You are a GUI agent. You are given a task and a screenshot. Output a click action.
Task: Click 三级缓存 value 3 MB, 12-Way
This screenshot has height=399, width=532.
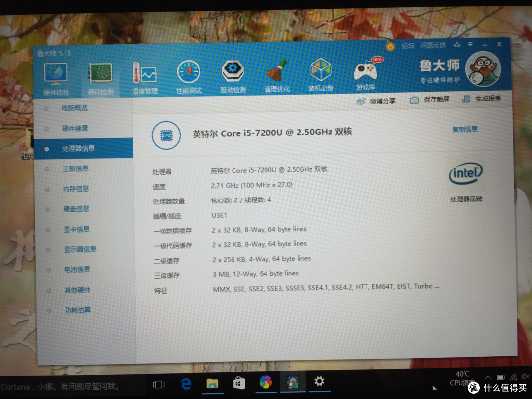tap(256, 273)
